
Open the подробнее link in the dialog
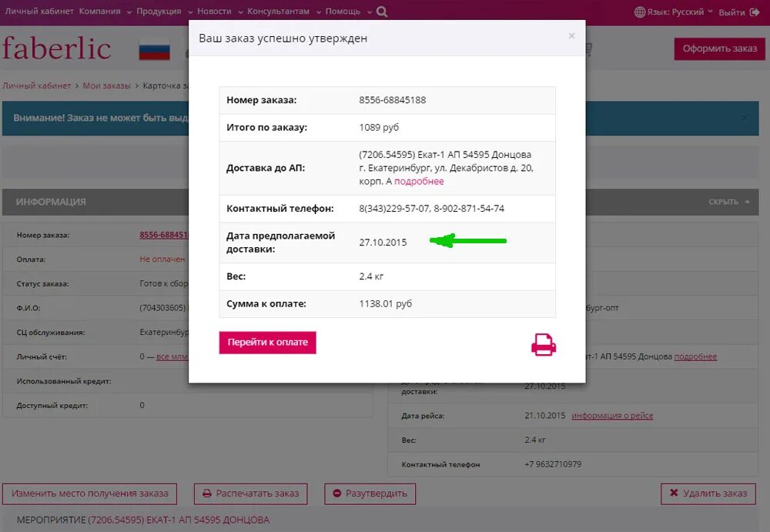[419, 182]
